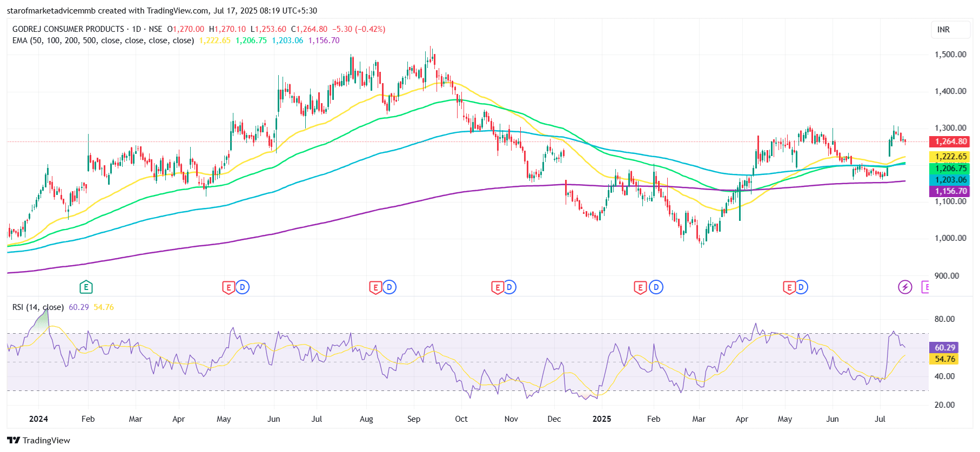Screen dimensions: 980x452
Task: Click the 2024 year label on the time axis
Action: [38, 419]
